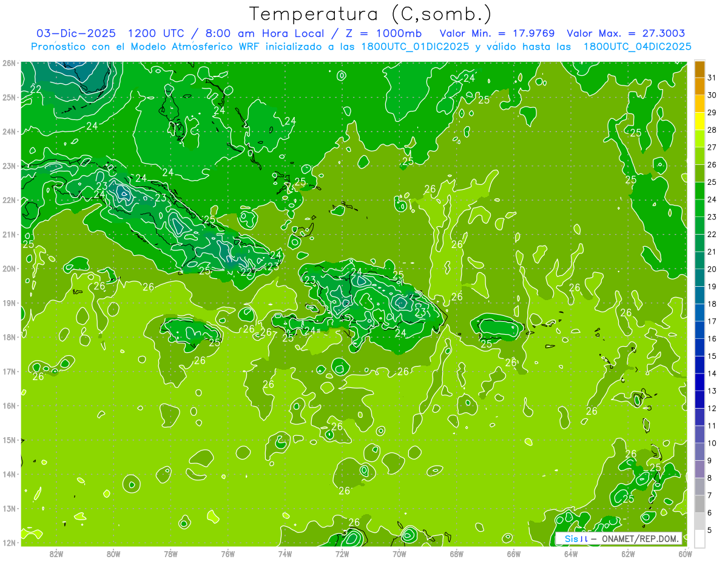This screenshot has height=562, width=728.
Task: Click the '8:00 am Hora Local' text
Action: (x=264, y=33)
